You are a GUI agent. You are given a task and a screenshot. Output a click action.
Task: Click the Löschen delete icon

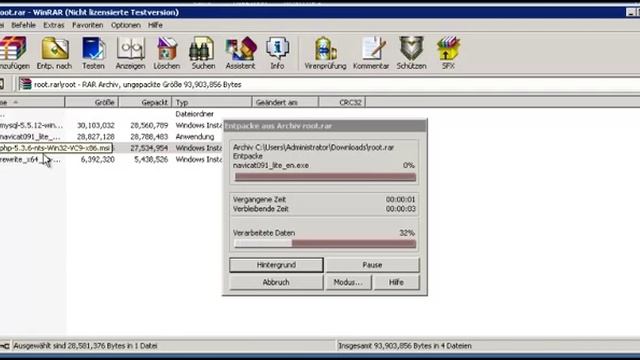click(x=167, y=49)
